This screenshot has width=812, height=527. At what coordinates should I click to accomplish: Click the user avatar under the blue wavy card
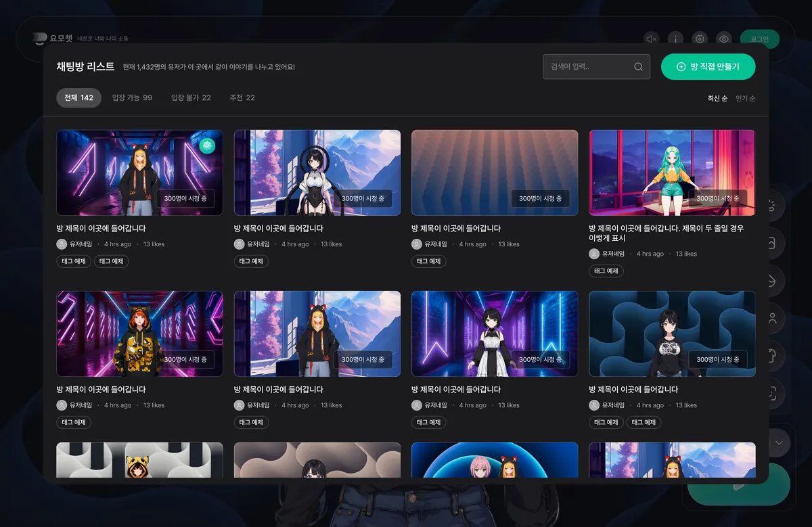pyautogui.click(x=594, y=405)
